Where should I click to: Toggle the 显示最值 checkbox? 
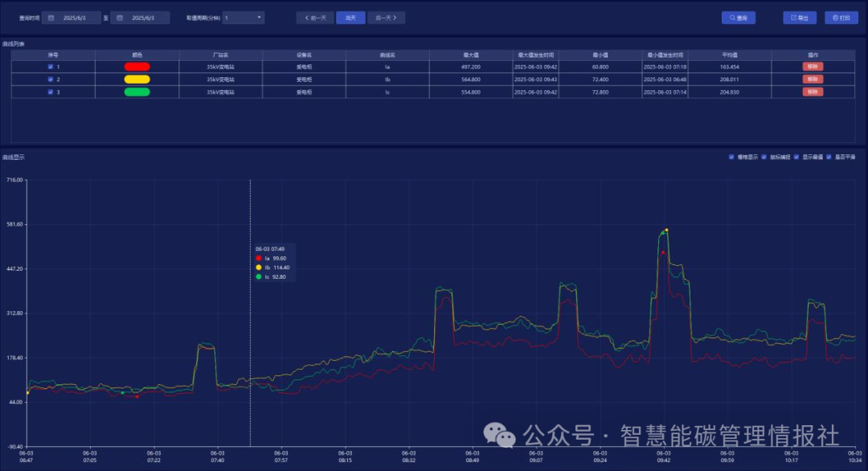pos(796,158)
